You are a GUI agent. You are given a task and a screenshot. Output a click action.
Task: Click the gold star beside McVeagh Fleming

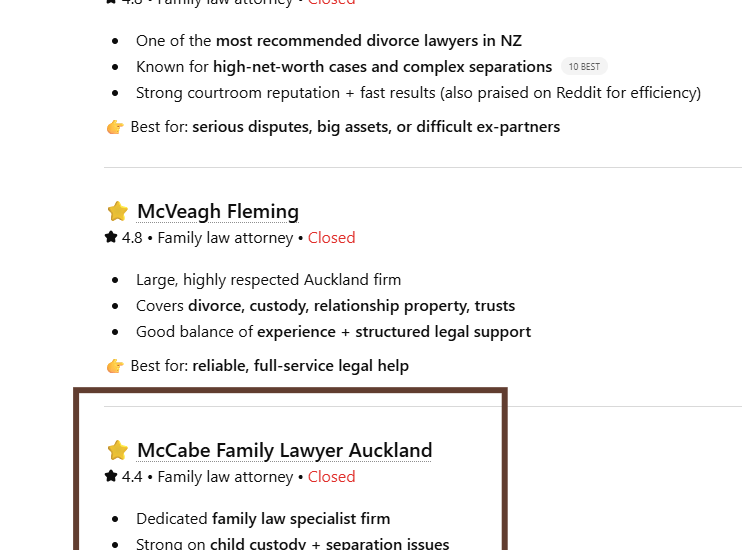118,212
